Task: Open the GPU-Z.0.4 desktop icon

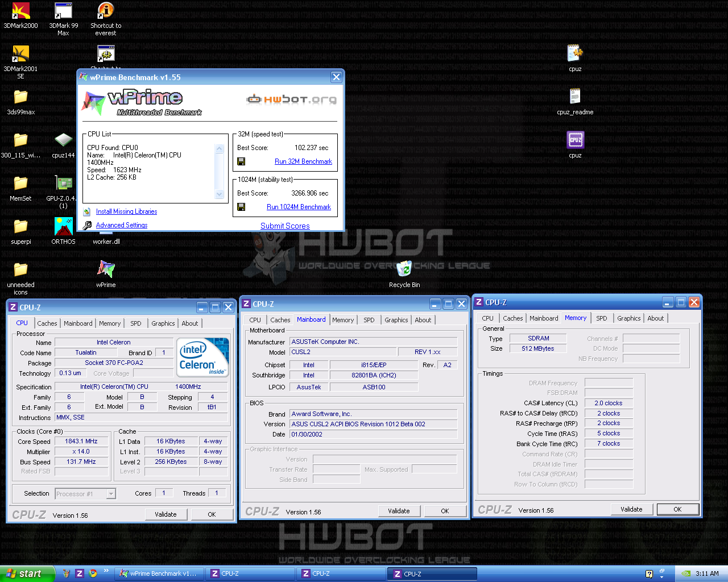Action: point(63,184)
